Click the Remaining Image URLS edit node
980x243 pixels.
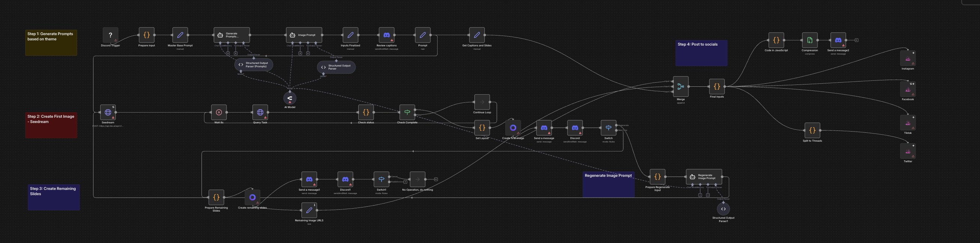pyautogui.click(x=309, y=210)
